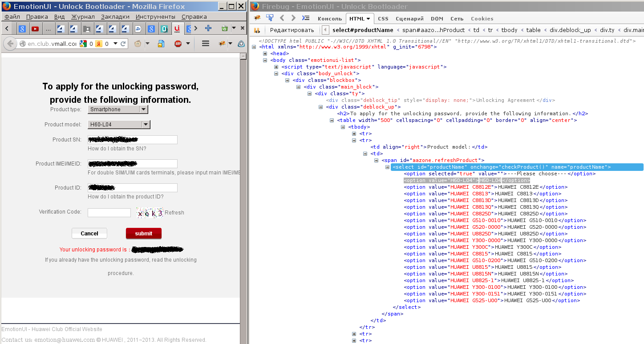
Task: Open the tab list dropdown arrow
Action: tap(234, 28)
